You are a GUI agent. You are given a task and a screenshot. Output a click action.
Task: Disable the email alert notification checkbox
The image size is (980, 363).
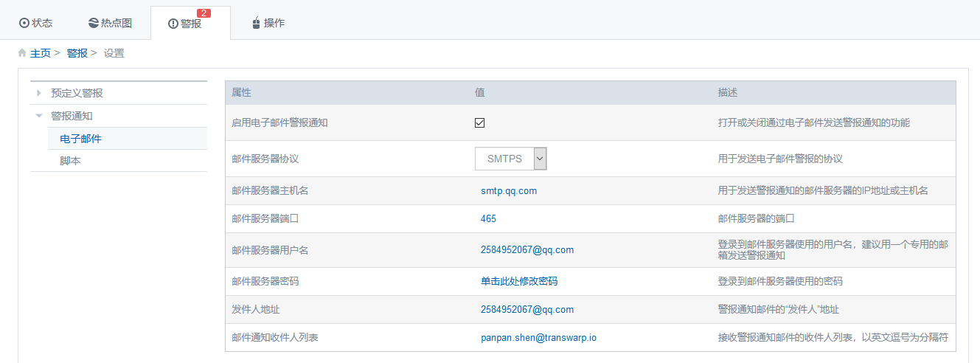click(479, 123)
